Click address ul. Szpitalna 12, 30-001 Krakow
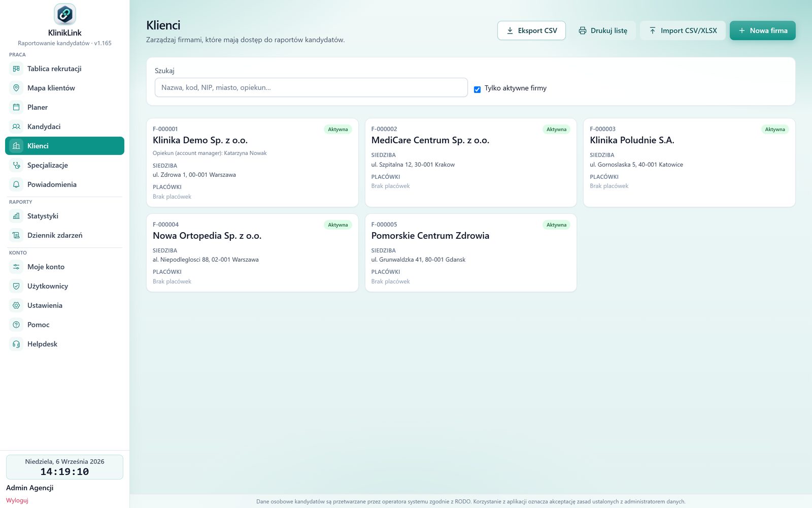Screen dimensions: 812x508 (x=413, y=165)
